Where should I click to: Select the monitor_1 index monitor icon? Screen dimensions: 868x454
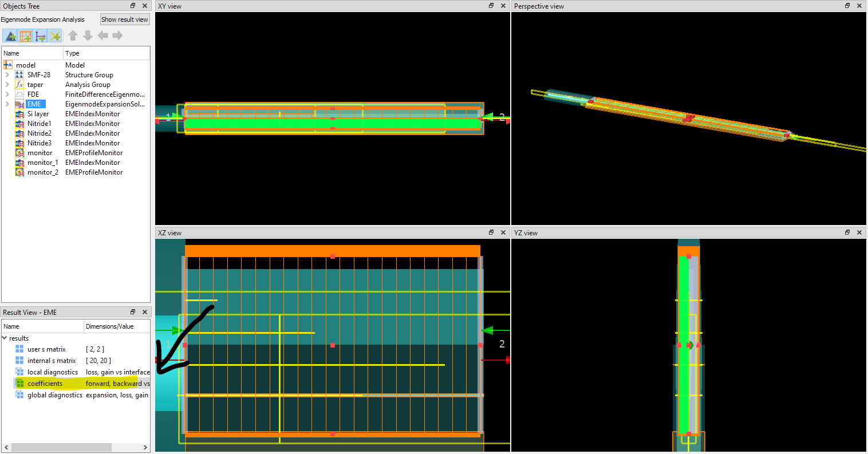(19, 163)
